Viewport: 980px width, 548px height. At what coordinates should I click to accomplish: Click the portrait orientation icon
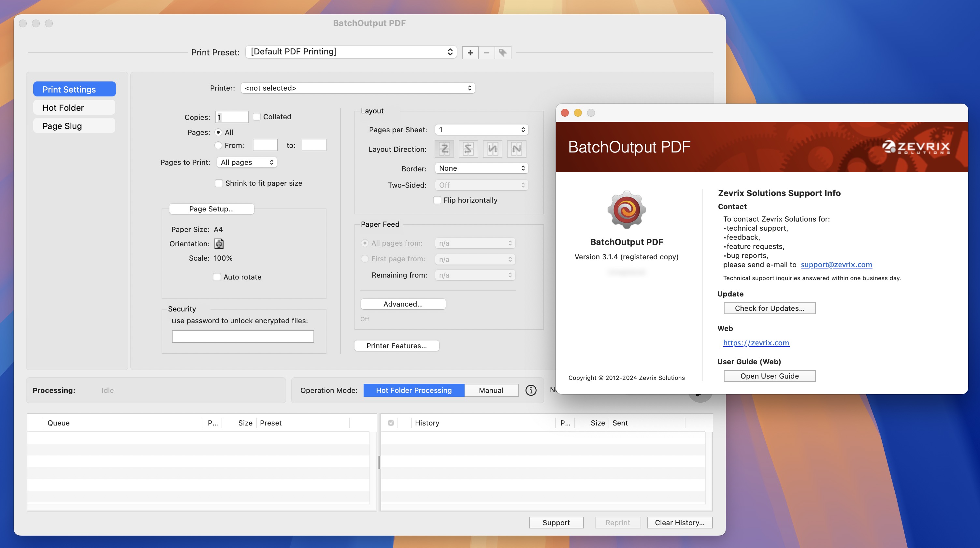click(219, 244)
